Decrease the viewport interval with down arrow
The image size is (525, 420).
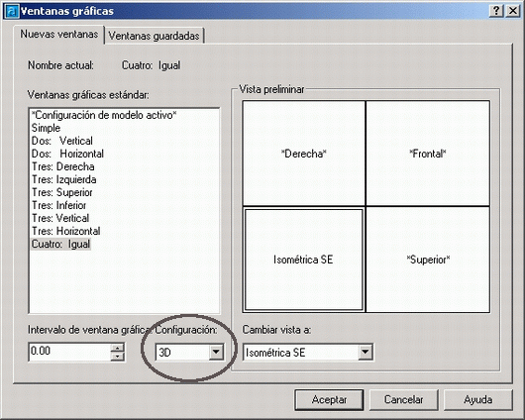tap(117, 356)
